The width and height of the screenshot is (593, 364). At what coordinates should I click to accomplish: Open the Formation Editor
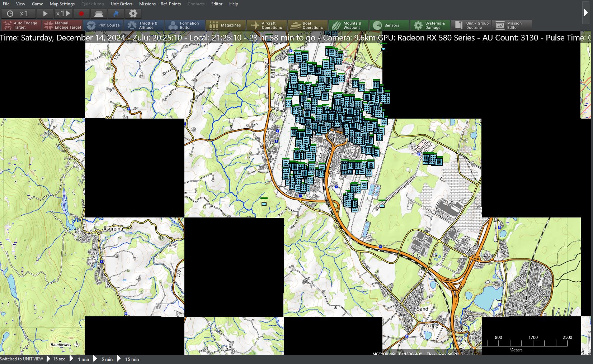[x=185, y=25]
